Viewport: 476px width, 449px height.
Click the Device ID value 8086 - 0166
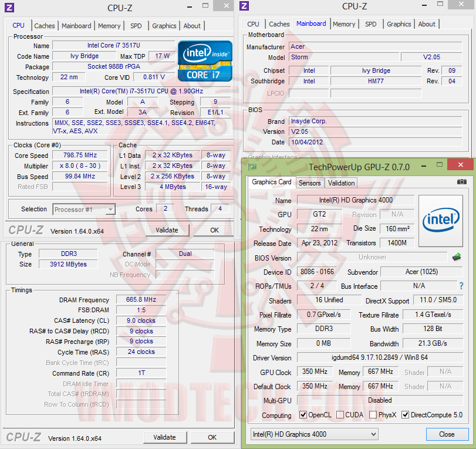click(317, 272)
